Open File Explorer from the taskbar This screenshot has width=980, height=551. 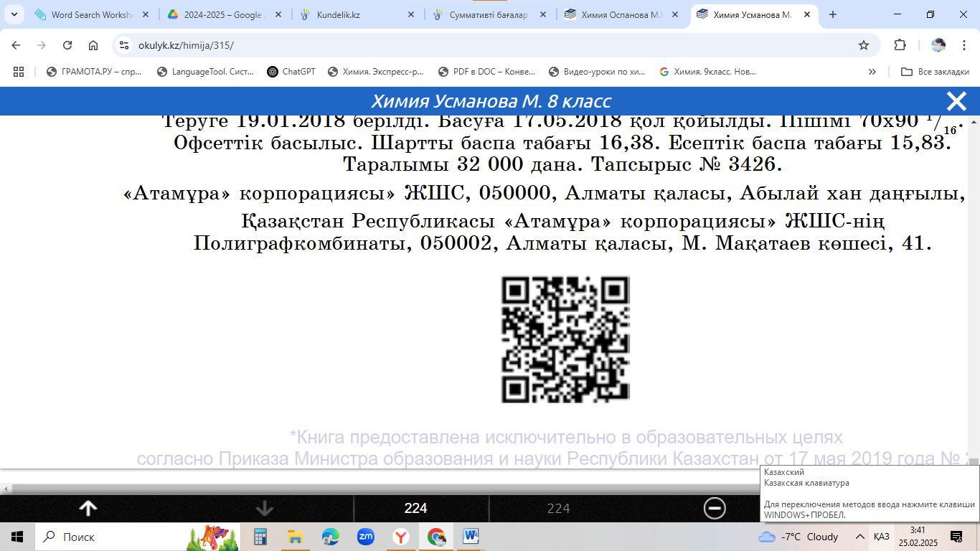295,537
